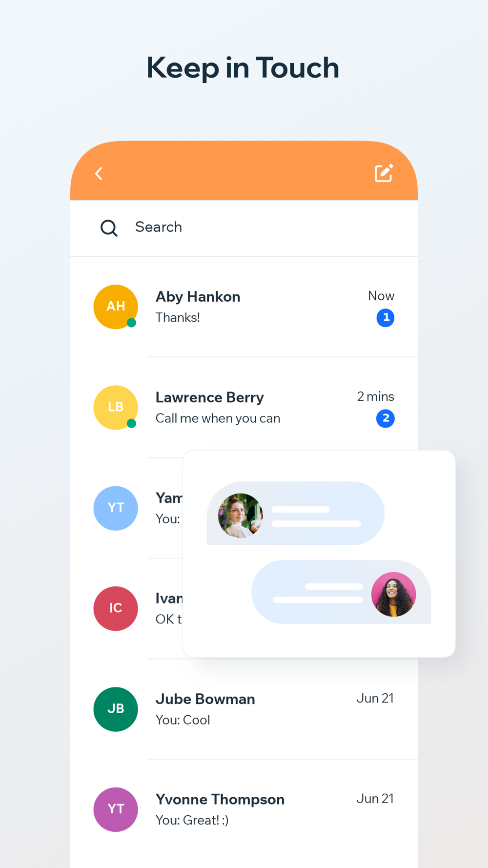Click the blue unread badge showing 1
488x868 pixels.
tap(386, 318)
